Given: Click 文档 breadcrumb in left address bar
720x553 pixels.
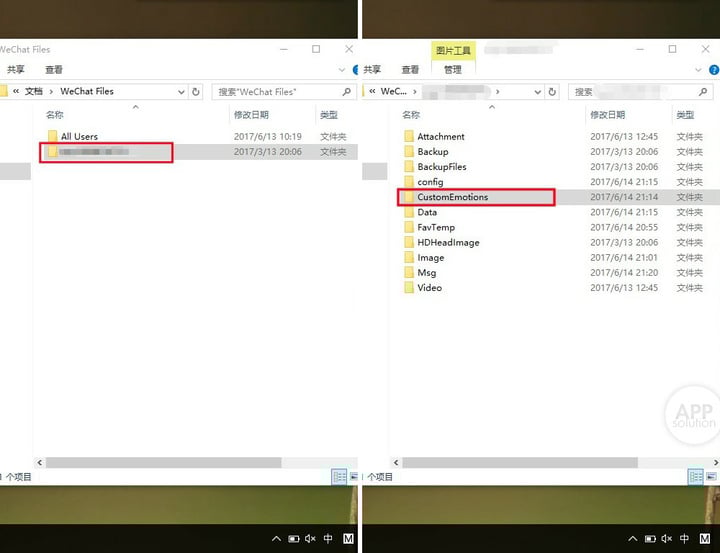Looking at the screenshot, I should coord(34,91).
